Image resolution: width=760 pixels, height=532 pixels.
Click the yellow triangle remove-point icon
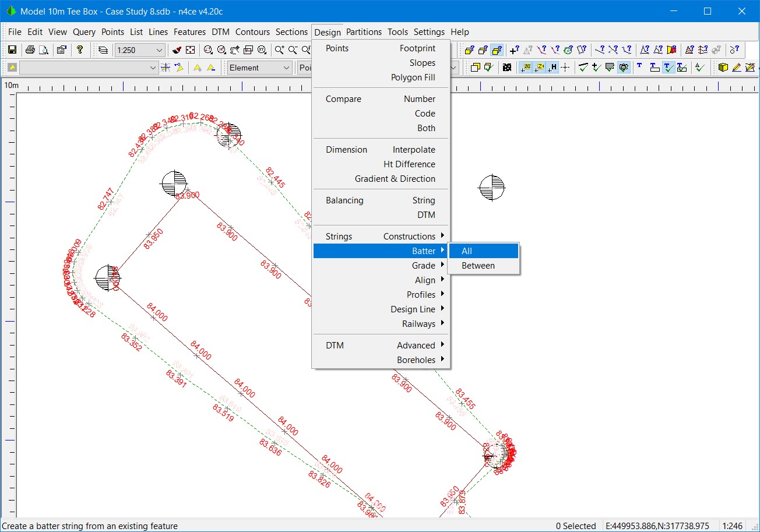[x=211, y=68]
